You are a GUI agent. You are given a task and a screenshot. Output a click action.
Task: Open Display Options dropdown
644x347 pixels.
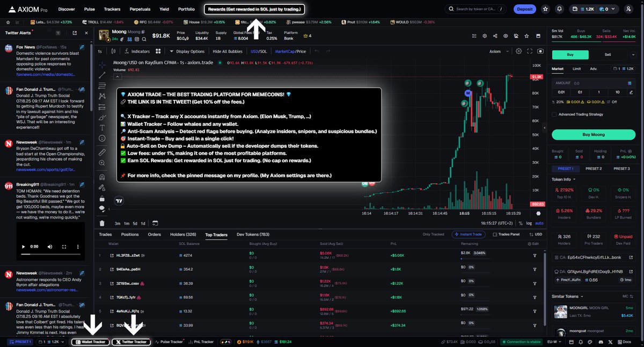point(187,51)
